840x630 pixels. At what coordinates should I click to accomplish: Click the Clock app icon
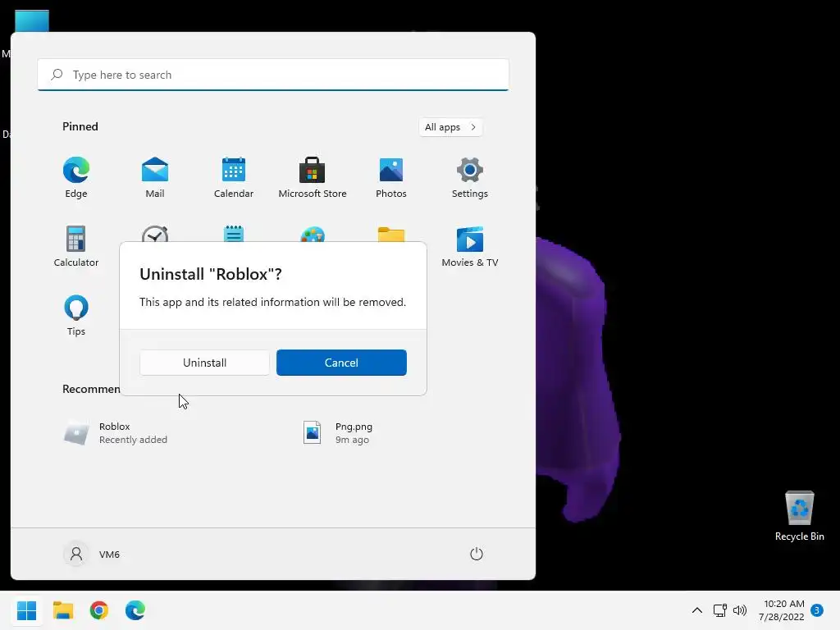[155, 234]
